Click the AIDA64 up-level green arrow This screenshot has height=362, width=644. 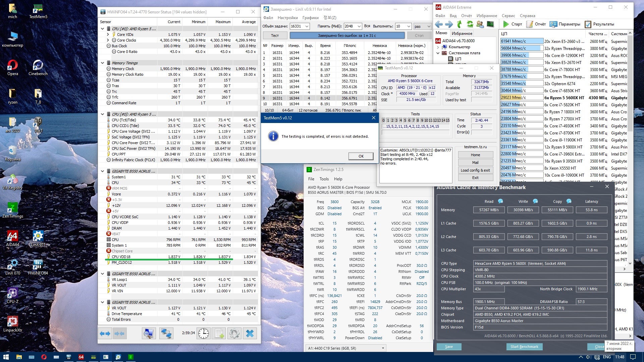[x=460, y=24]
